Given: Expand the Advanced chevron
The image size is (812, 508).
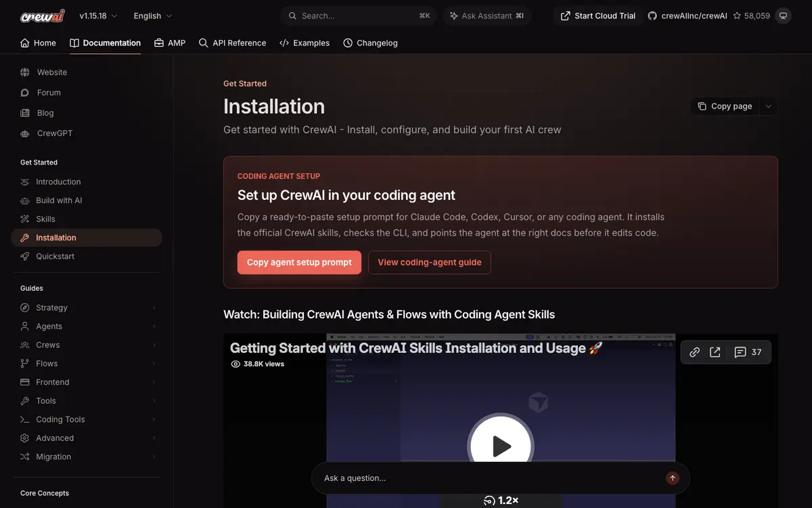Looking at the screenshot, I should tap(154, 438).
